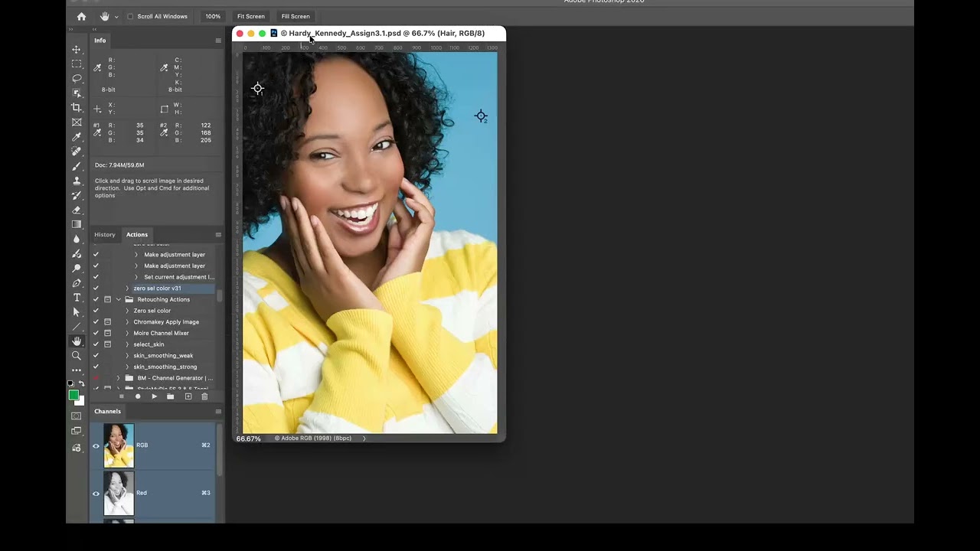Open the Edit Toolbar three-dots menu
980x551 pixels.
pos(77,370)
